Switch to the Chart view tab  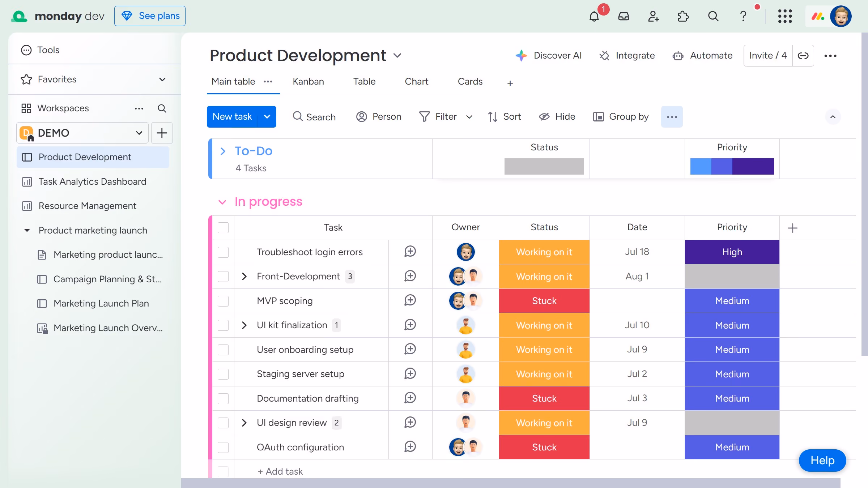point(416,82)
